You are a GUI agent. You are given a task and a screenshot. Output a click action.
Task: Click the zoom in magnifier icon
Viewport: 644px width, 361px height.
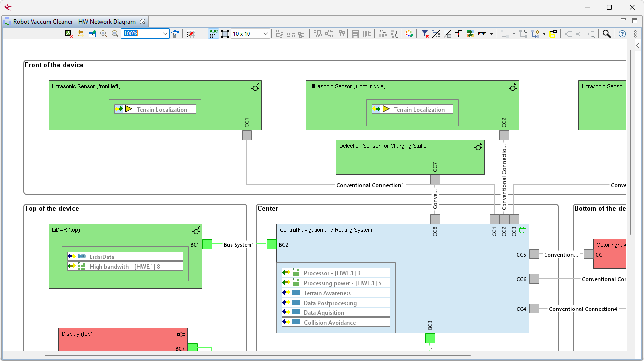tap(103, 34)
